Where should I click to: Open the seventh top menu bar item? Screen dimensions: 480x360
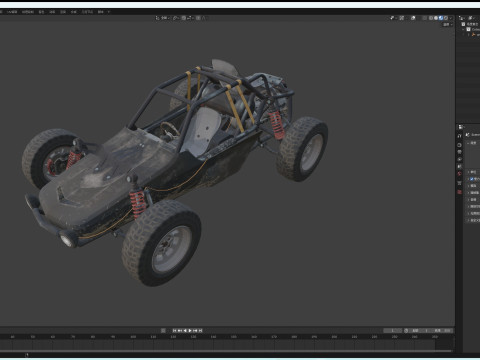point(74,12)
